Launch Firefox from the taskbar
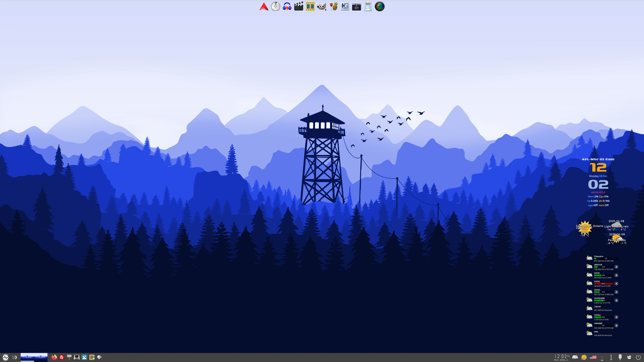The height and width of the screenshot is (362, 644). [x=54, y=357]
